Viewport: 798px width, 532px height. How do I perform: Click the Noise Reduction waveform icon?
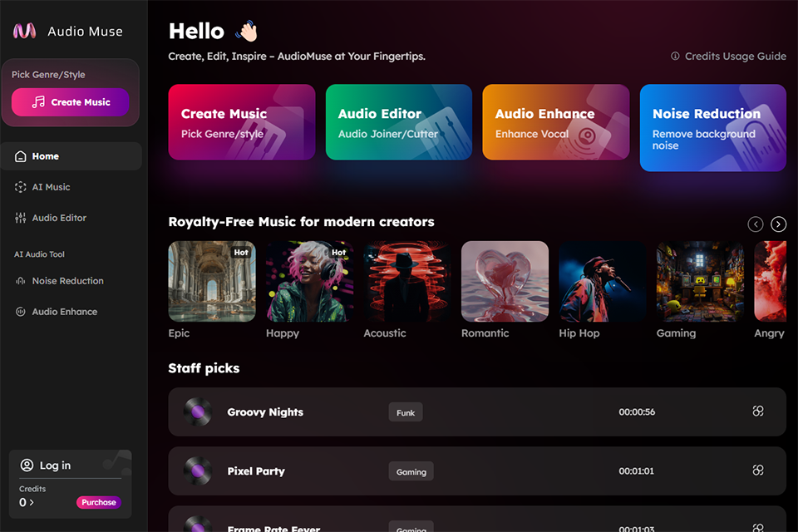20,281
